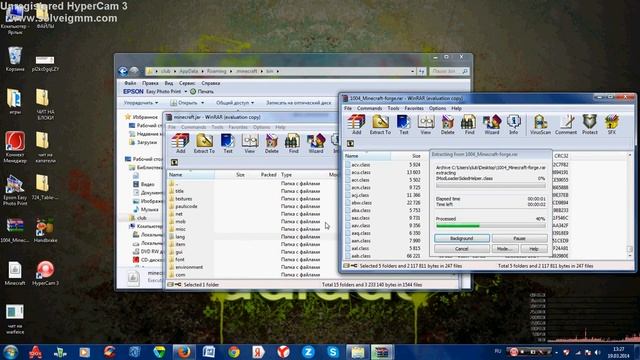Click scrollbar of forge.rar file list

pos(631,205)
